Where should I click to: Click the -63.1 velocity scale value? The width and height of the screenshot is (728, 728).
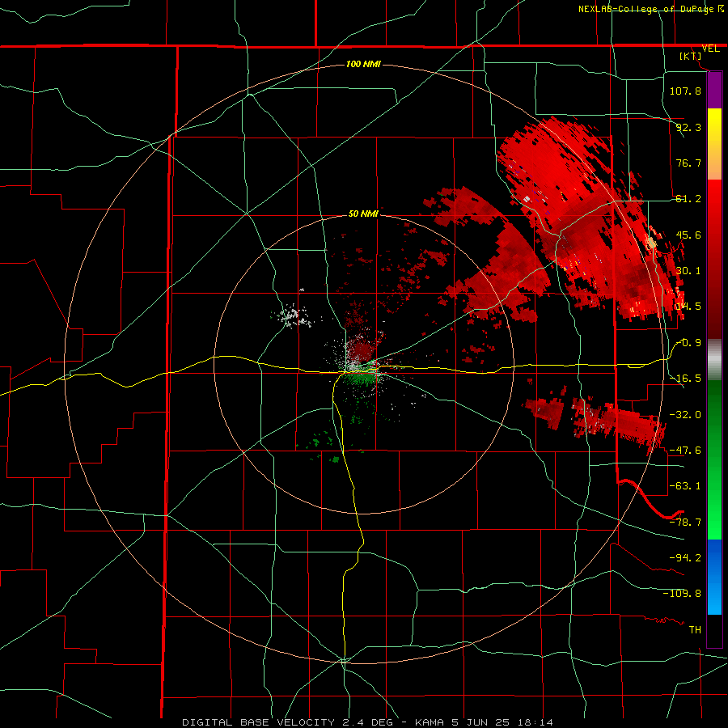(685, 486)
